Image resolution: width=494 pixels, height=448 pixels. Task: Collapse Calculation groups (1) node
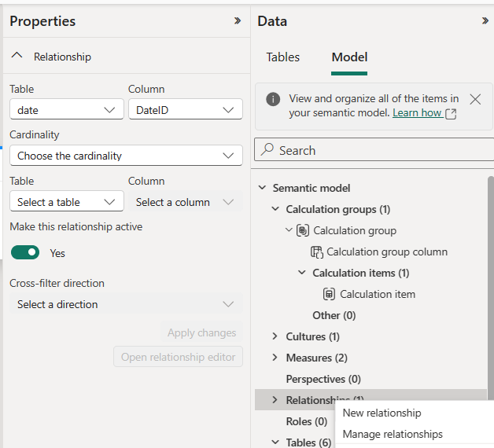pos(275,209)
